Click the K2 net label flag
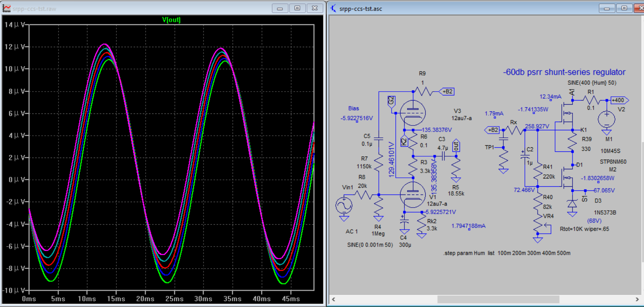Image resolution: width=644 pixels, height=307 pixels. [404, 141]
